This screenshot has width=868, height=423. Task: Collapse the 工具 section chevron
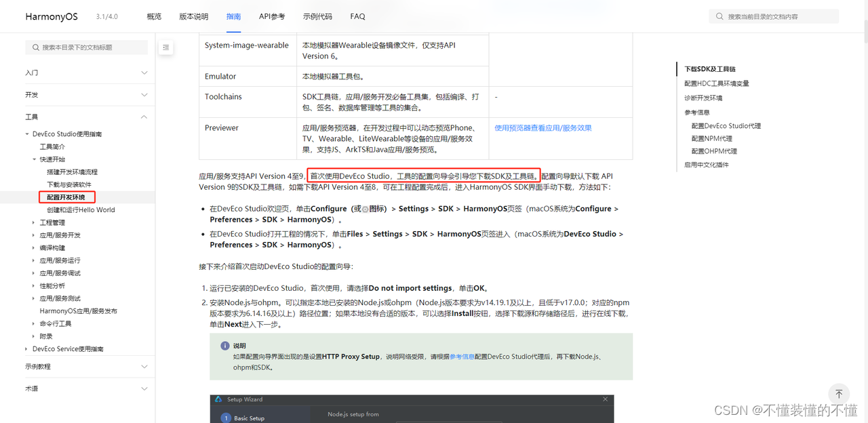coord(144,117)
